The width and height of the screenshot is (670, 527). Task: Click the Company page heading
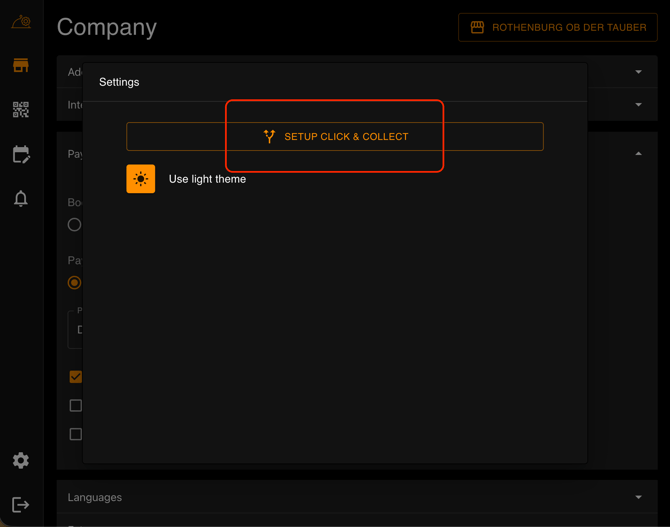coord(107,27)
